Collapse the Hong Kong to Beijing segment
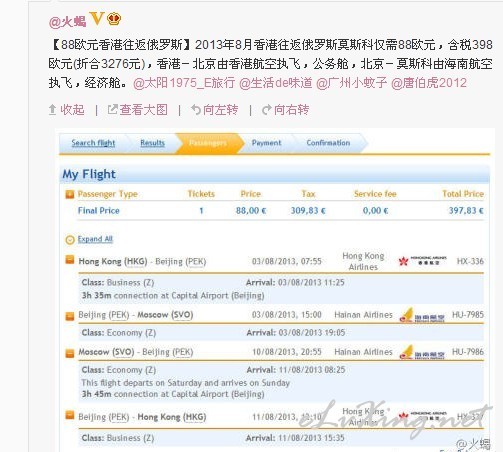503x452 pixels. coord(70,259)
